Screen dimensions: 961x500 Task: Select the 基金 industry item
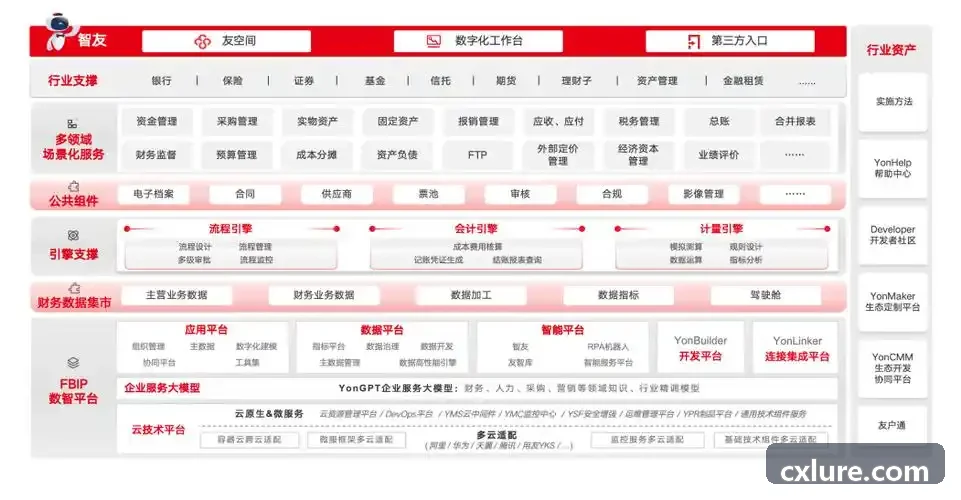374,80
